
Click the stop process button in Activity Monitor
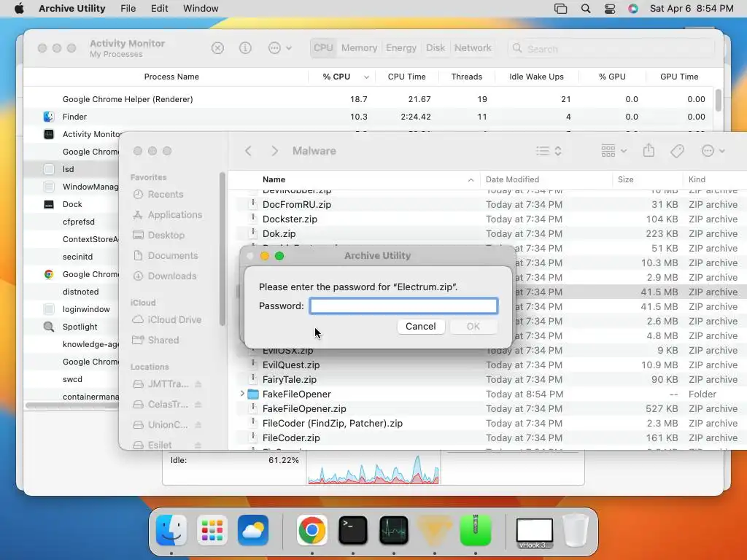[217, 48]
